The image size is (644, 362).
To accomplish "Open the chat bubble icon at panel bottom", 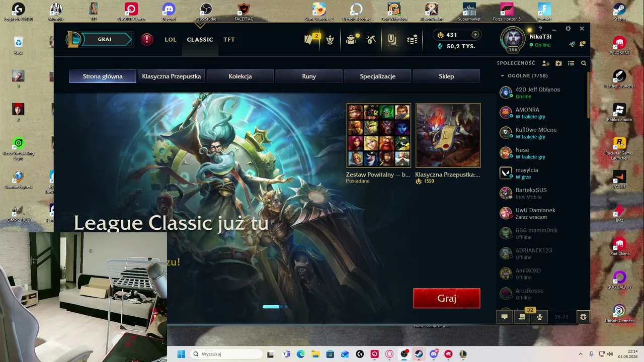I will click(x=504, y=317).
